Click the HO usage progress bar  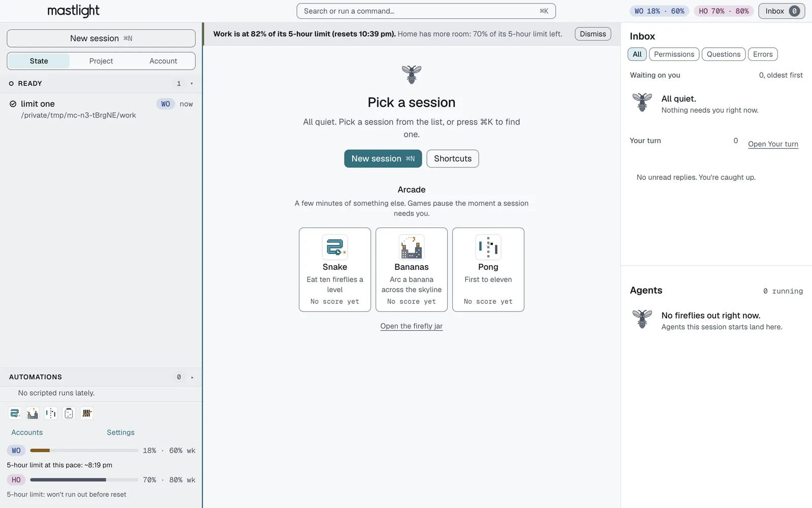(x=84, y=480)
